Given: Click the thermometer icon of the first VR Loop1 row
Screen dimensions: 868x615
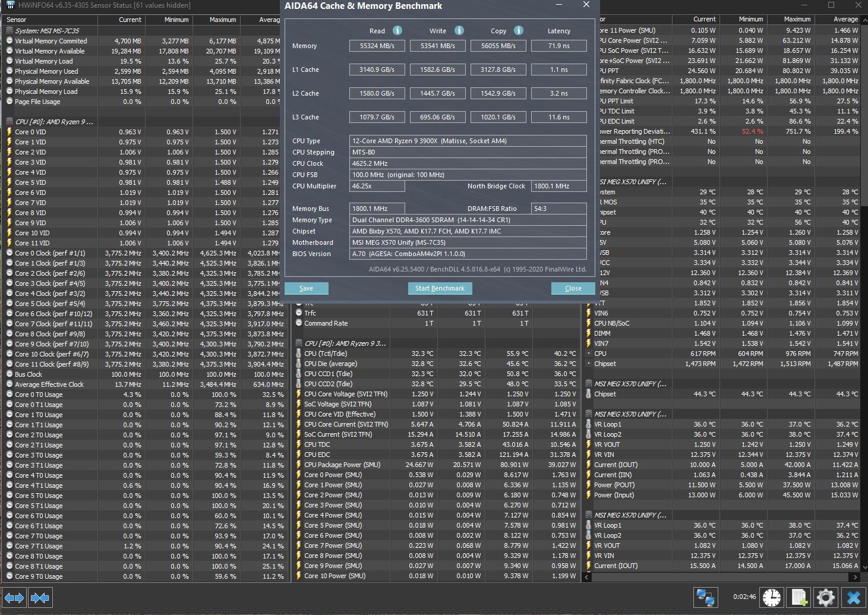Looking at the screenshot, I should (589, 424).
